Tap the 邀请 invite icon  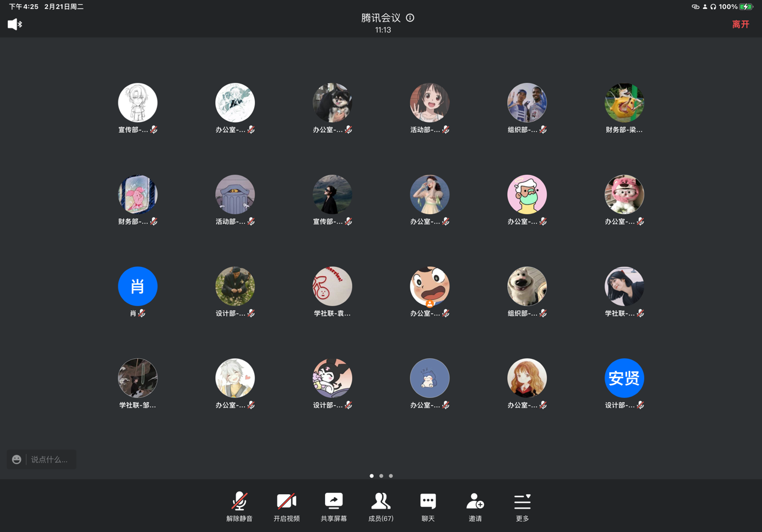(475, 506)
